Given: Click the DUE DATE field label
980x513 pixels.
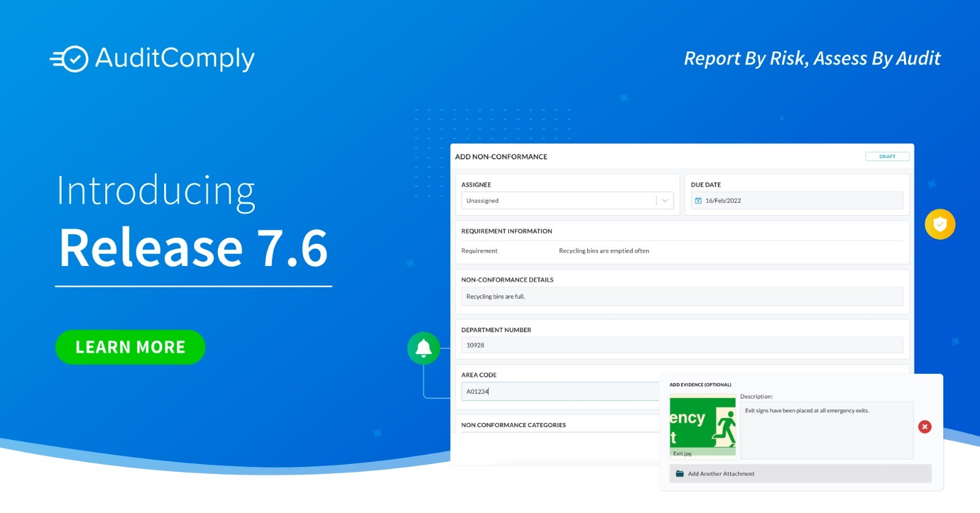Looking at the screenshot, I should (706, 184).
